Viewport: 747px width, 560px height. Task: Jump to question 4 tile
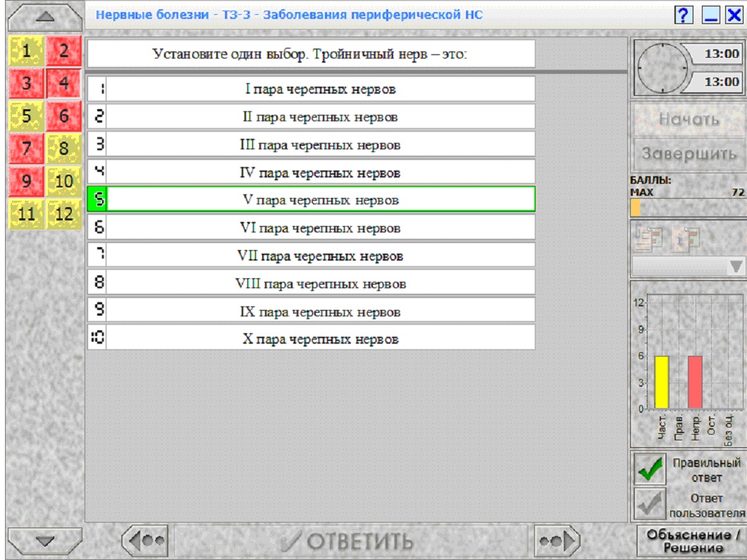point(64,83)
